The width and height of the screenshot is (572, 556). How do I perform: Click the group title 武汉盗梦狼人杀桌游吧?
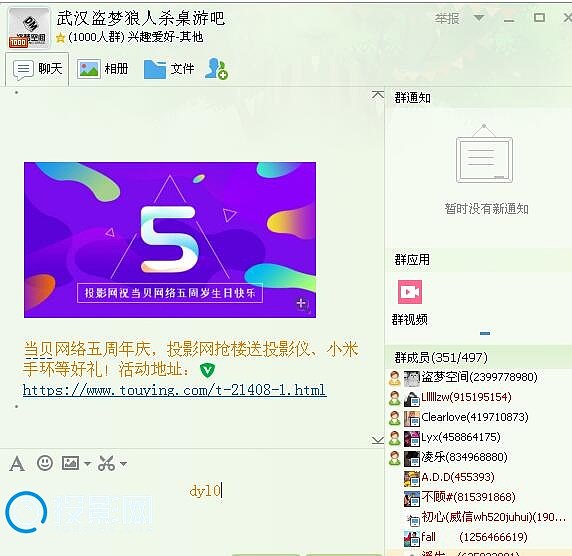click(141, 18)
